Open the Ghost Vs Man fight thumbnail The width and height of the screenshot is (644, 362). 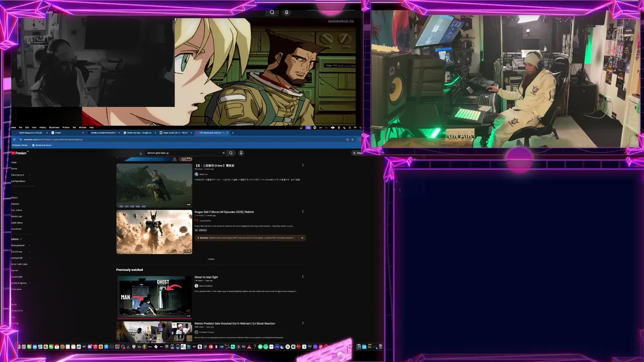154,297
